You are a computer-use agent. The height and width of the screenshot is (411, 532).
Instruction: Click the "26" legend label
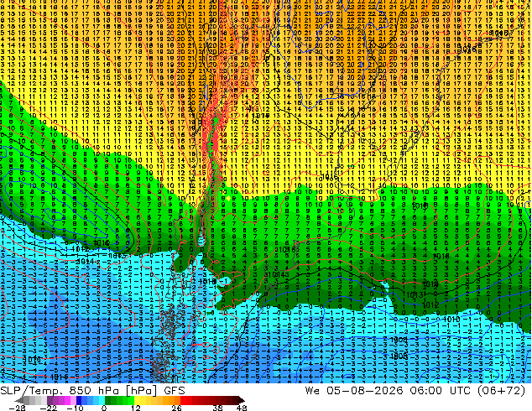[x=176, y=408]
